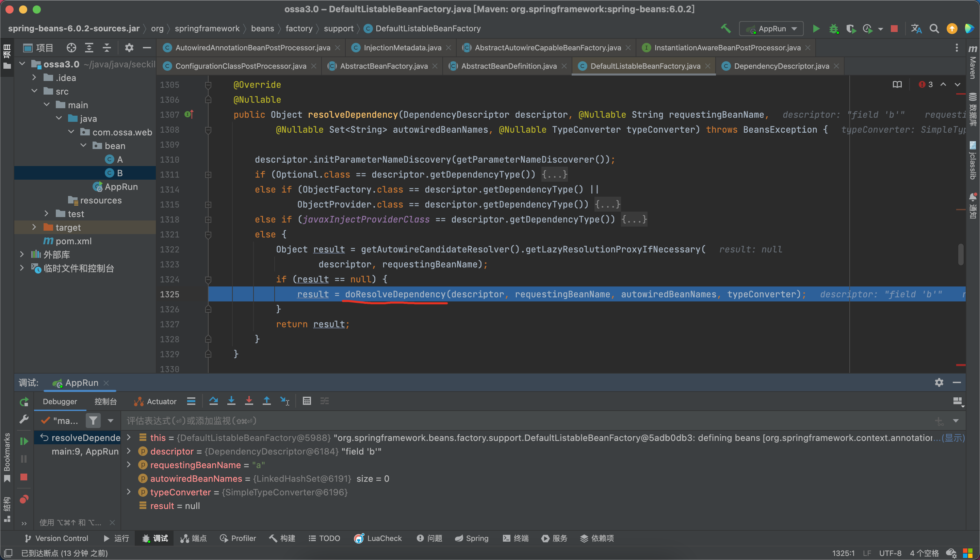Click the Evaluate Expression icon in debugger
Screen dimensions: 980x560
(306, 401)
